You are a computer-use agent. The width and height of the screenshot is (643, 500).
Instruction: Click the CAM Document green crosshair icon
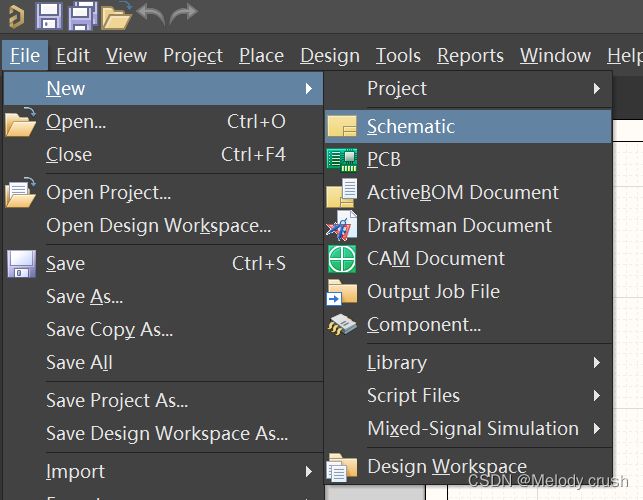tap(342, 259)
